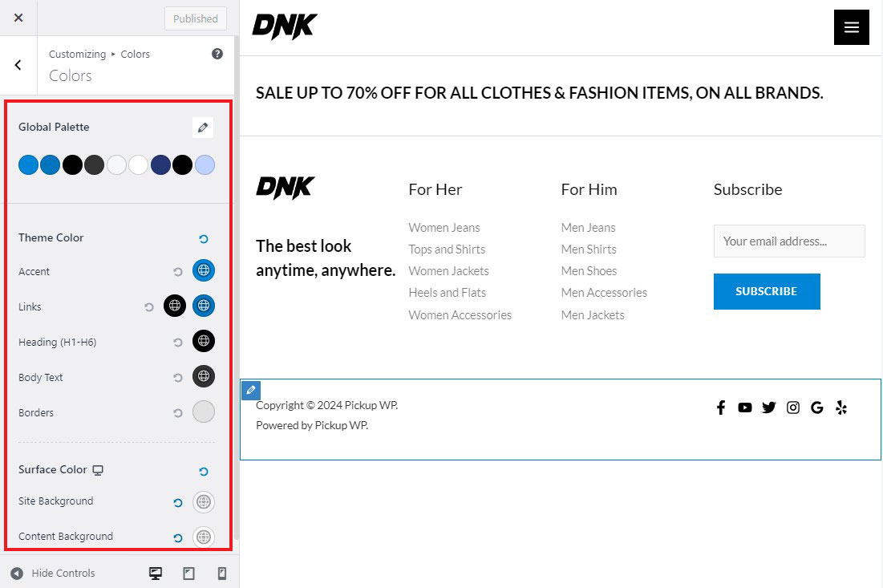Open the help question mark icon
883x588 pixels.
[x=217, y=54]
